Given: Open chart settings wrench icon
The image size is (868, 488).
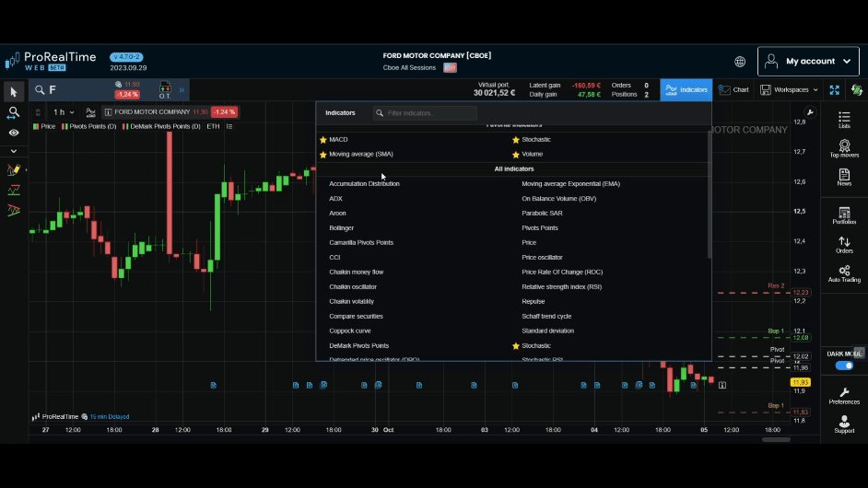Looking at the screenshot, I should coord(810,112).
